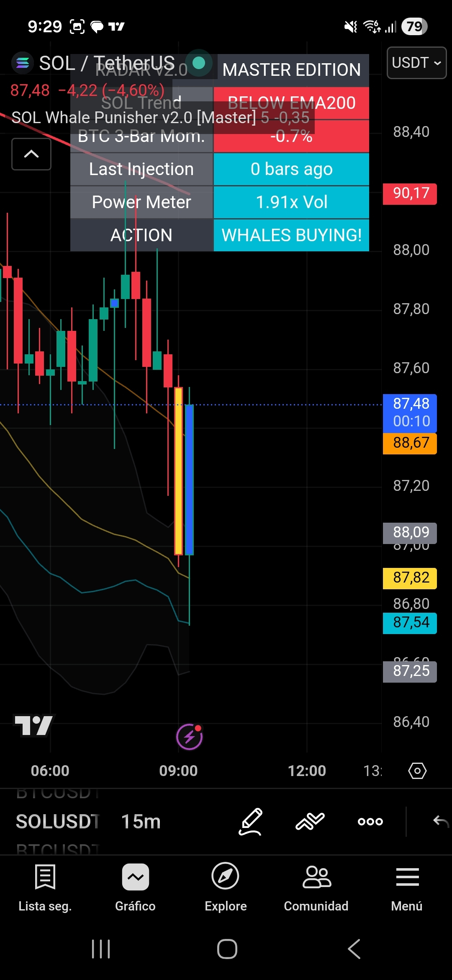Tap the BELOW EMA200 trend cell
The height and width of the screenshot is (980, 452).
coord(291,103)
